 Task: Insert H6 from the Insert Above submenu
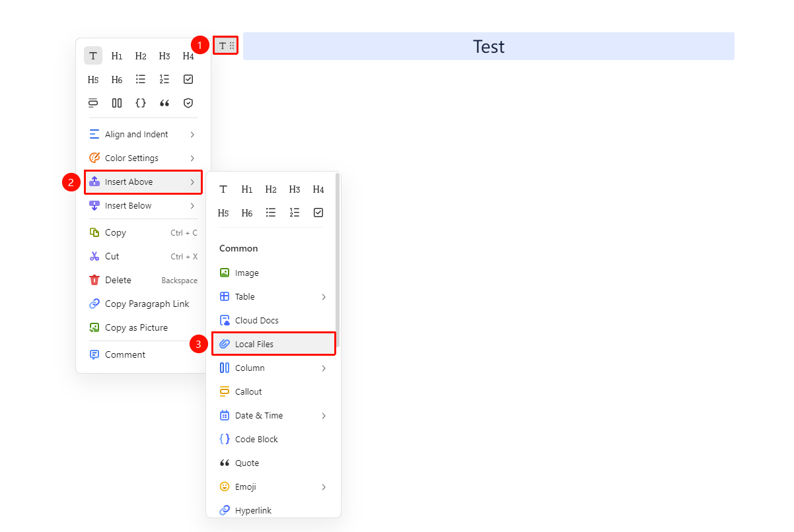[x=247, y=213]
